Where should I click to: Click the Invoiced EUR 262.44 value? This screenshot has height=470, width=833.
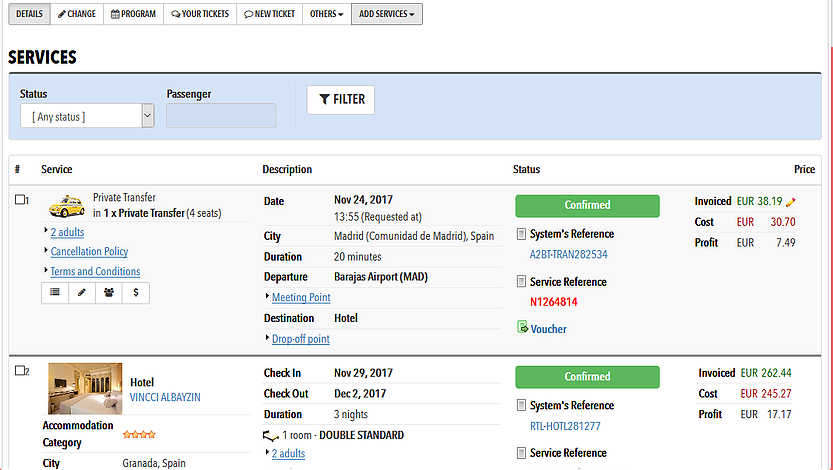[x=766, y=373]
